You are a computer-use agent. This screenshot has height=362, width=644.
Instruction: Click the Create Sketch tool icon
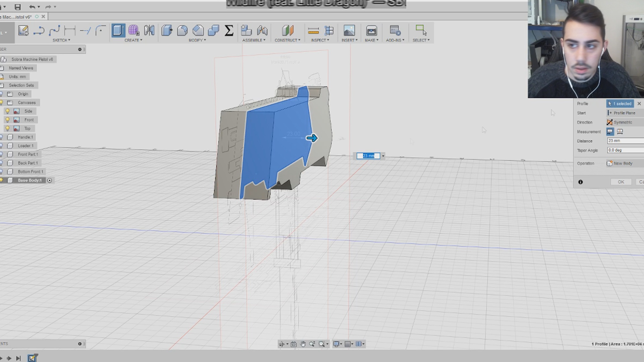pos(23,31)
